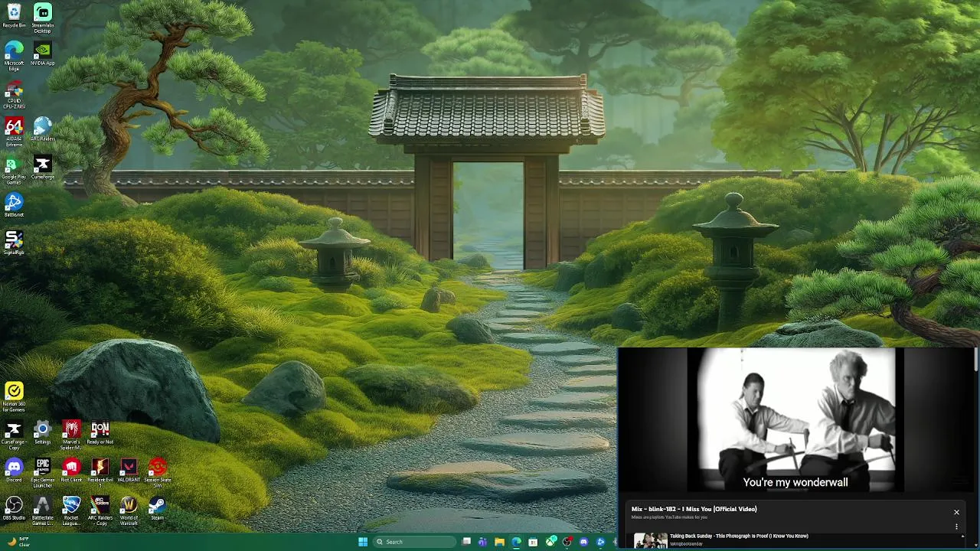Select the AIDA64 Extreme desktop icon

14,132
